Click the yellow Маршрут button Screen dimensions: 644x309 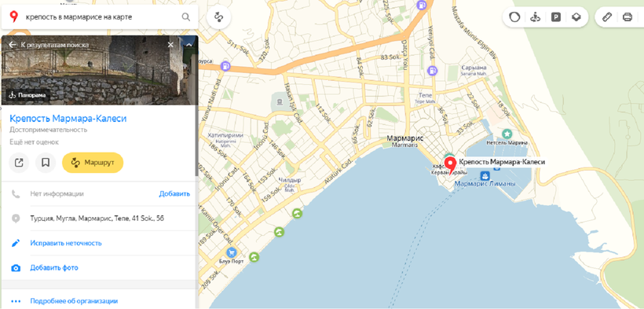pos(93,163)
